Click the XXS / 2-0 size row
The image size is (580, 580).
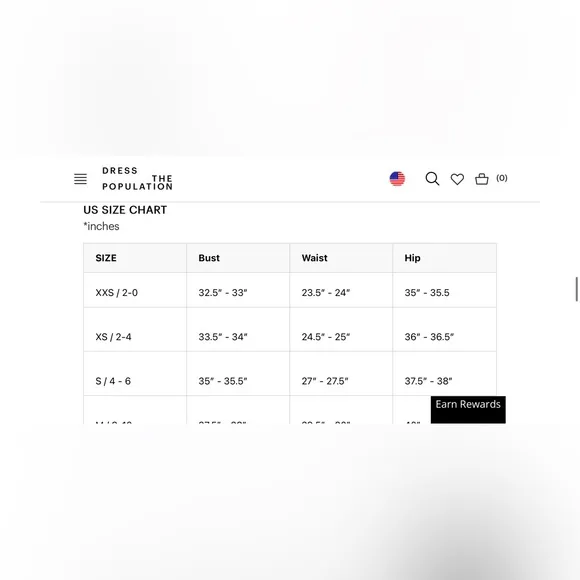pos(290,290)
